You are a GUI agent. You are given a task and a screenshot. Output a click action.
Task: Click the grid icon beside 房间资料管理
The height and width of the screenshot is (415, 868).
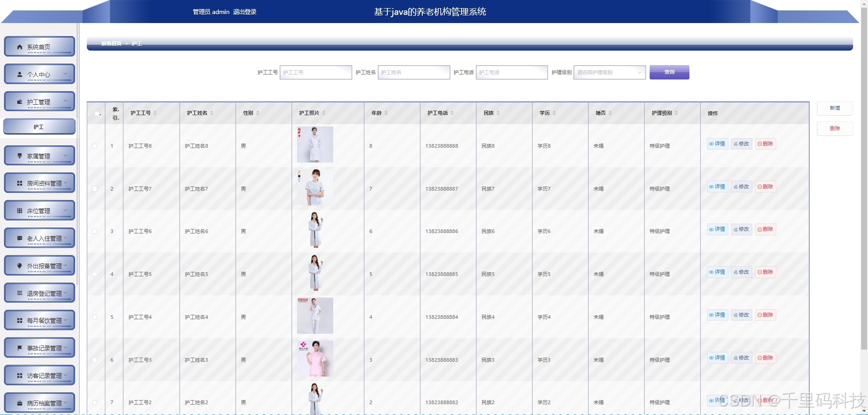click(19, 183)
